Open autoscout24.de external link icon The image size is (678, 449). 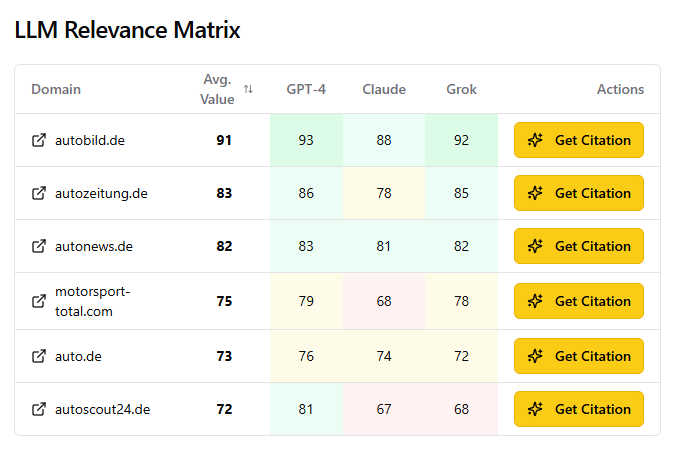[39, 409]
